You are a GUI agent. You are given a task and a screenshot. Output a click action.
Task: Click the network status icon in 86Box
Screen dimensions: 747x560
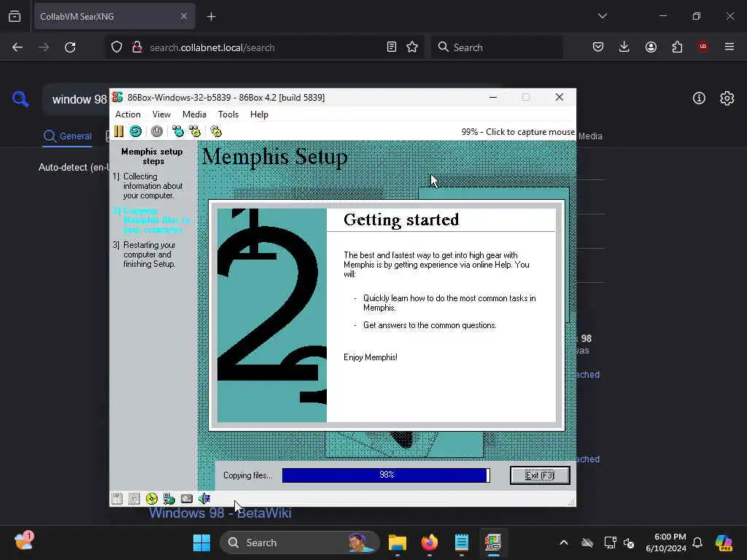[x=169, y=499]
